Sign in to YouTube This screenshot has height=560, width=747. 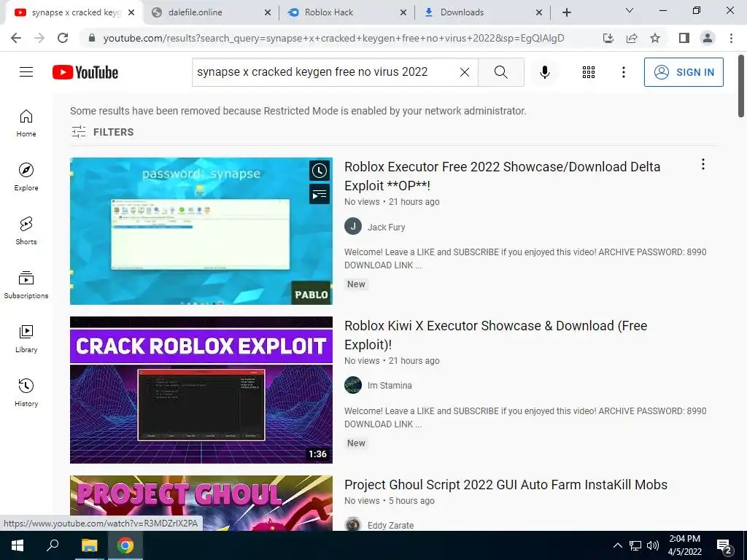(684, 72)
